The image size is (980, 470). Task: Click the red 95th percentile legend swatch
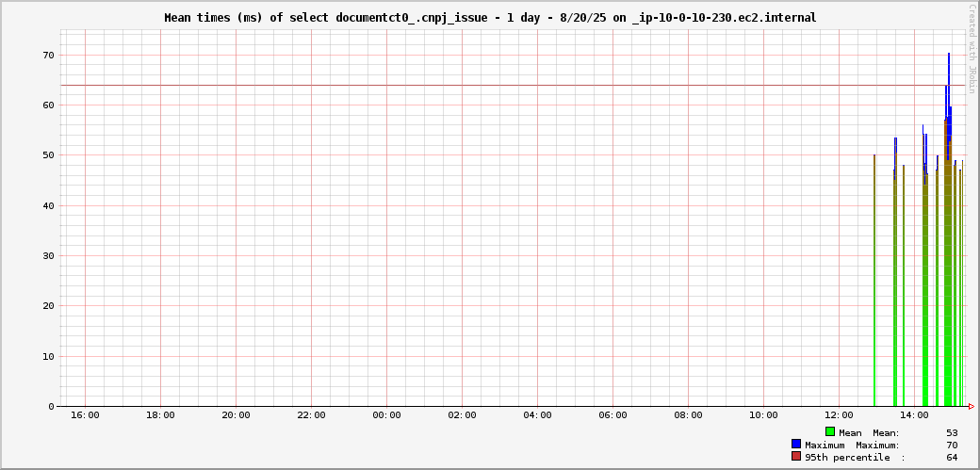click(x=796, y=456)
